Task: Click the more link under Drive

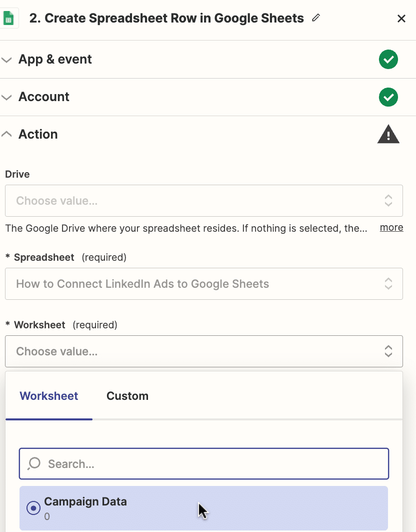Action: coord(391,228)
